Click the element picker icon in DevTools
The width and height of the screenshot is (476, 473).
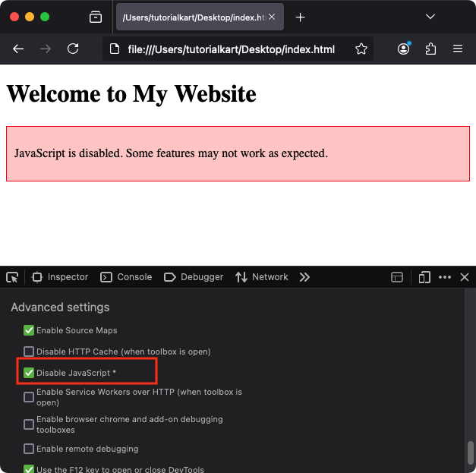click(12, 277)
